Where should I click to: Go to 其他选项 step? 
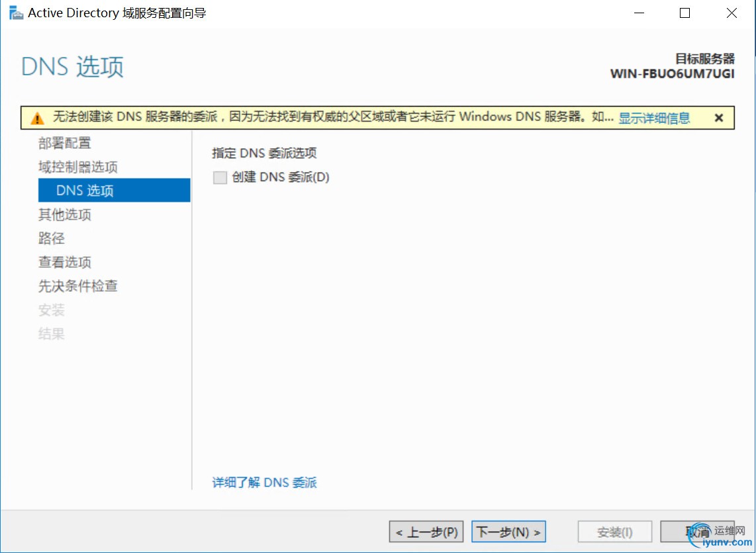point(65,214)
